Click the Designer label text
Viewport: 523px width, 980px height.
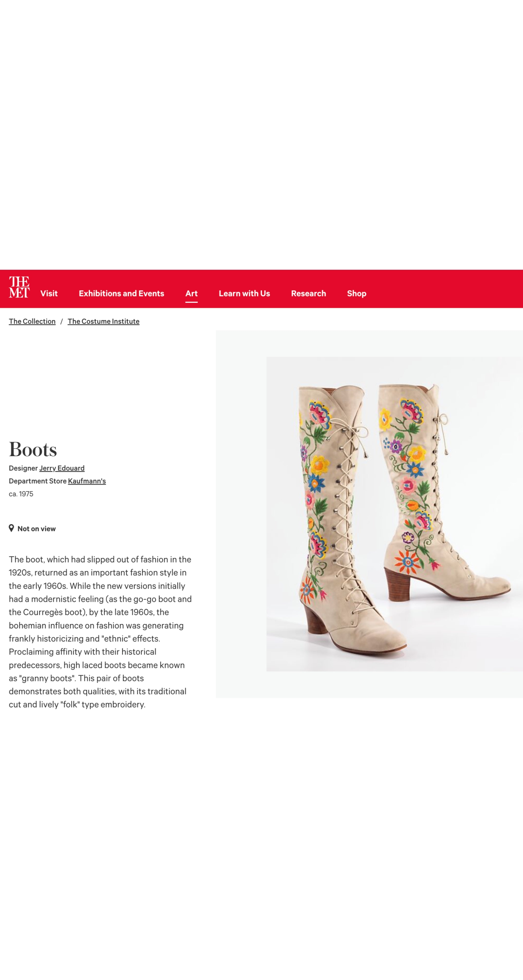point(23,468)
